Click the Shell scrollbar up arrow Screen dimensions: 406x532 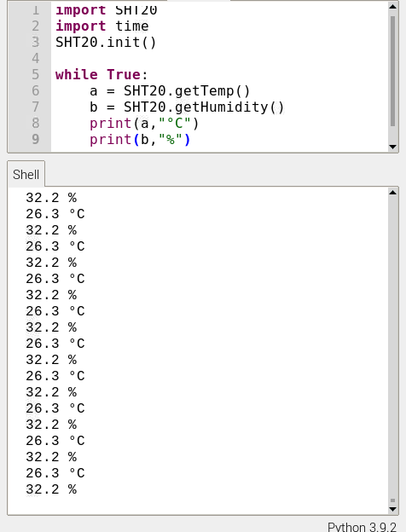(392, 193)
